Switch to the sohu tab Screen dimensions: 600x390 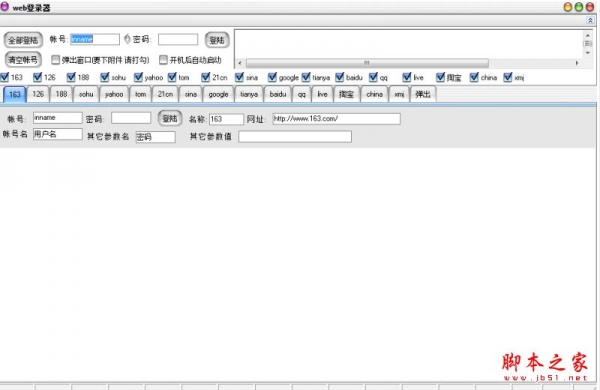tap(86, 94)
